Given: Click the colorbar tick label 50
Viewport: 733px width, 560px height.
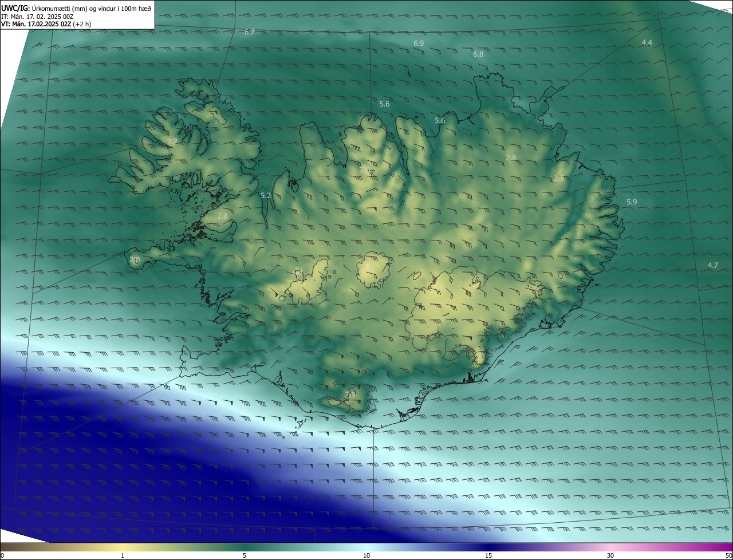Looking at the screenshot, I should [729, 555].
